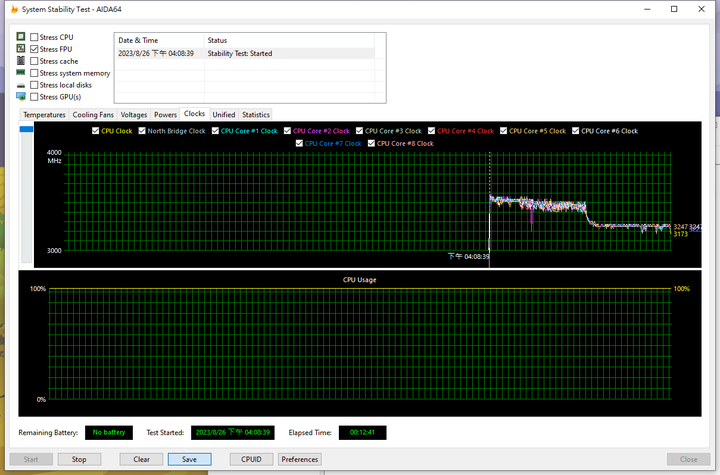This screenshot has height=475, width=720.
Task: Click the 04:08:39 time marker on graph
Action: click(x=468, y=256)
